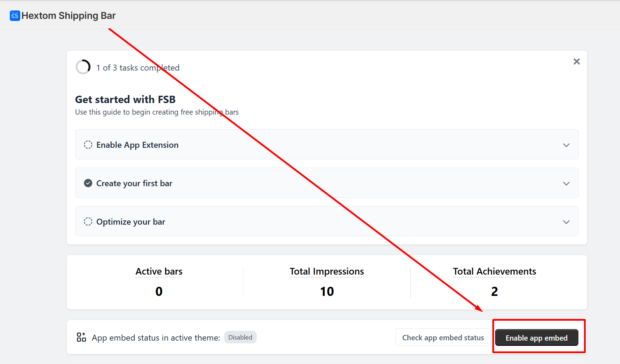Click the '1 of 3 tasks completed' text
620x364 pixels.
pyautogui.click(x=138, y=67)
